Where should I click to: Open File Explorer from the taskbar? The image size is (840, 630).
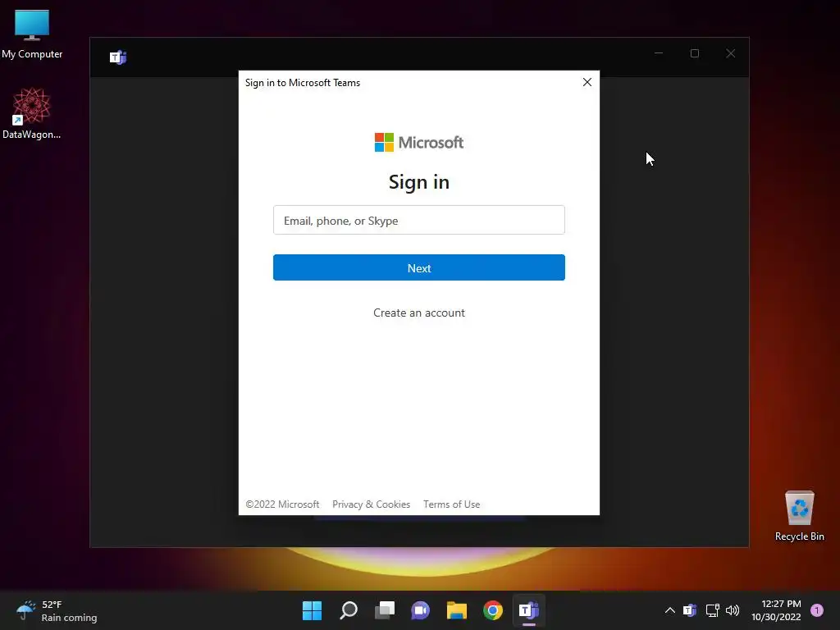(457, 610)
